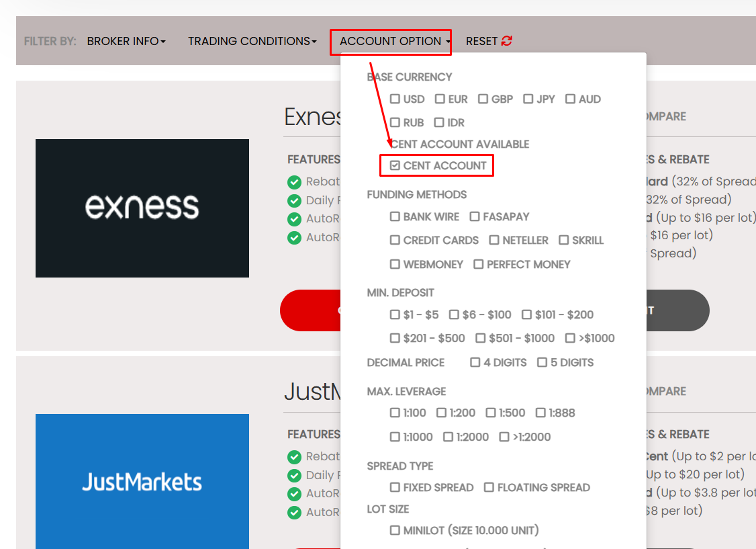Tick the WebMoney checkbox
Image resolution: width=756 pixels, height=549 pixels.
click(395, 264)
